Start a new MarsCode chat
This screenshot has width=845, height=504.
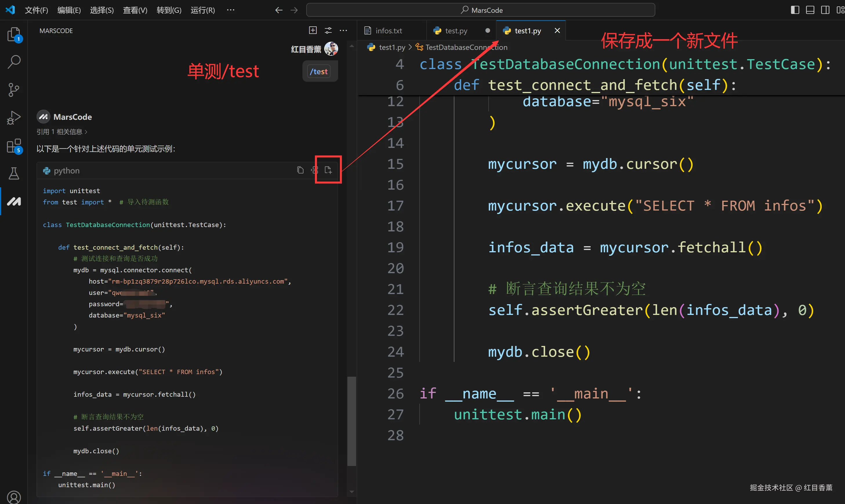tap(313, 30)
